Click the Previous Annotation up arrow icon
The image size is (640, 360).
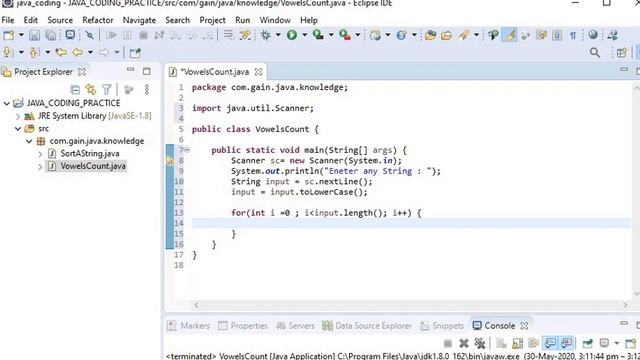(33, 52)
